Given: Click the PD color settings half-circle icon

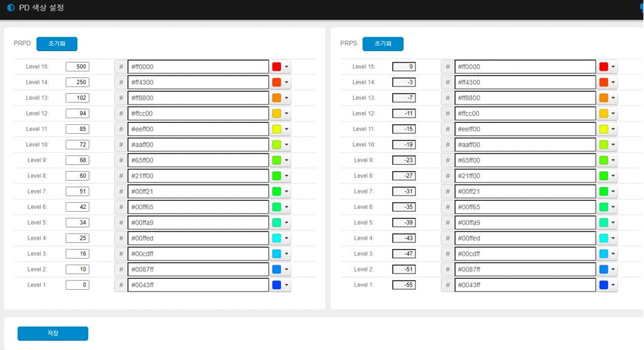Looking at the screenshot, I should (x=11, y=7).
